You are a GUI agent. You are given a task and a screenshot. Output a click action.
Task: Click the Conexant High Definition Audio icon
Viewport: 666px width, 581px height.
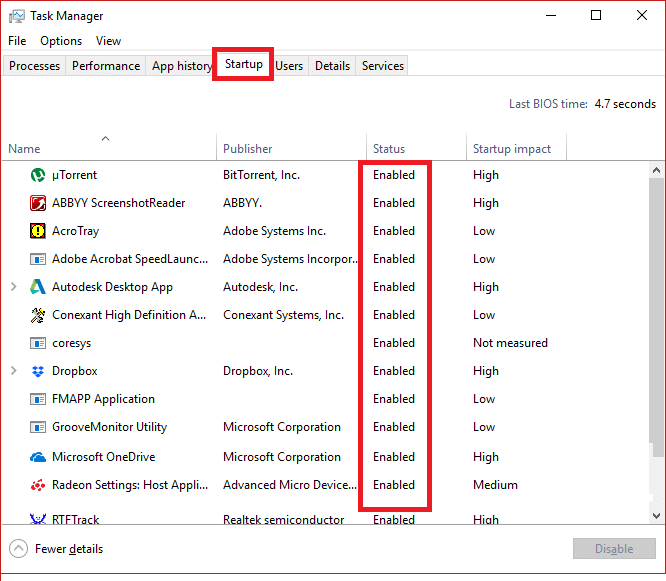(x=38, y=315)
